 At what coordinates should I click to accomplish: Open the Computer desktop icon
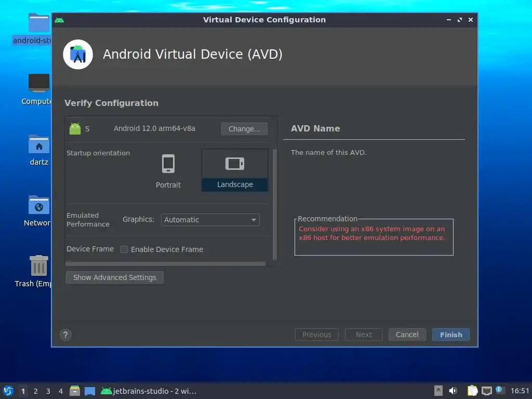[38, 83]
